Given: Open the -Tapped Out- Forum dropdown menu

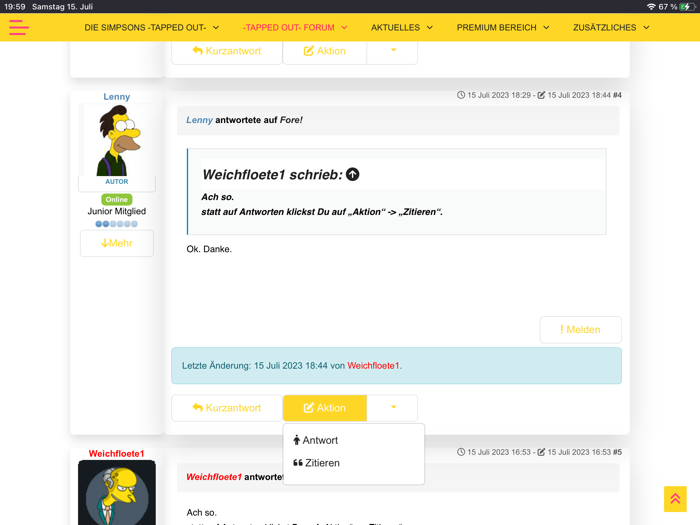Looking at the screenshot, I should [295, 28].
